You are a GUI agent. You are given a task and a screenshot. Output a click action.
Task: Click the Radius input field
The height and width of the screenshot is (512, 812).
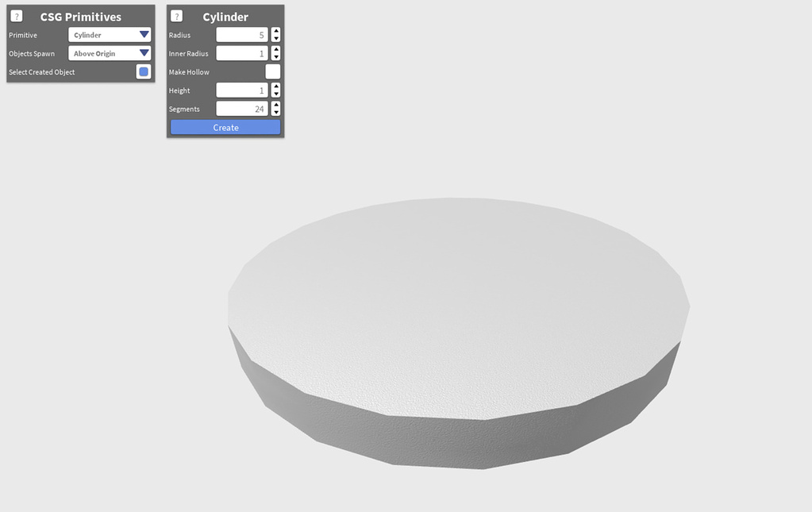point(241,34)
